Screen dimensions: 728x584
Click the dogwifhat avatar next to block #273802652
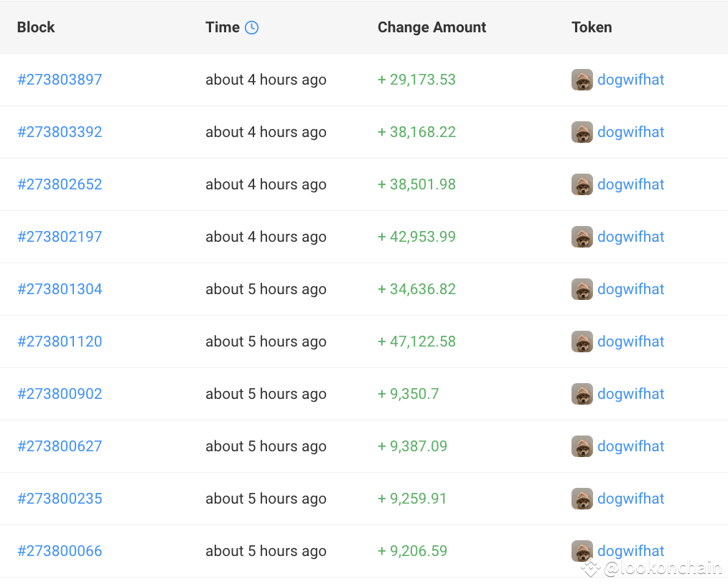pyautogui.click(x=582, y=184)
